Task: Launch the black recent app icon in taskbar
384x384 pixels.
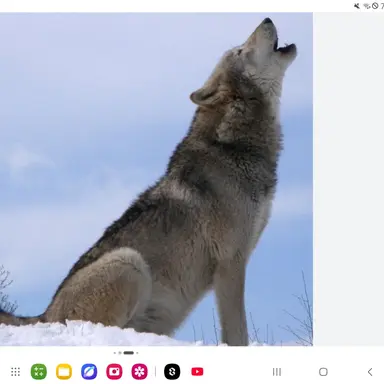Action: click(172, 372)
